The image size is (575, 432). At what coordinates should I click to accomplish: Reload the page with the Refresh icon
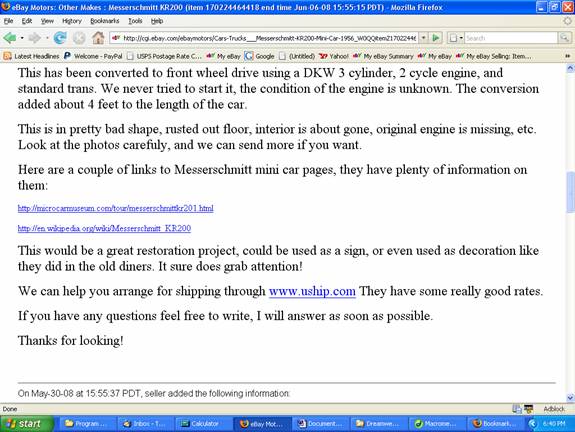(60, 38)
